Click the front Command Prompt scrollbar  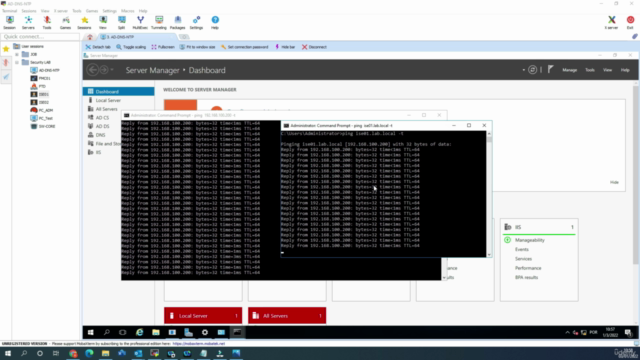489,194
